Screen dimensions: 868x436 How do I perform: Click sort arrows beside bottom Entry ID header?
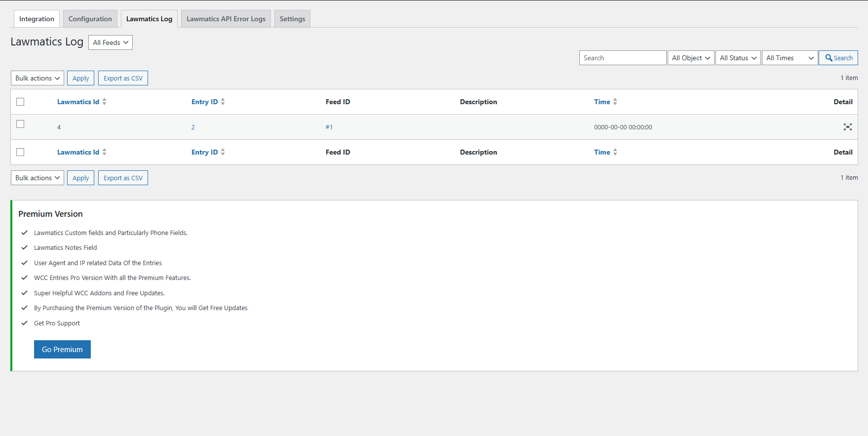pos(223,152)
